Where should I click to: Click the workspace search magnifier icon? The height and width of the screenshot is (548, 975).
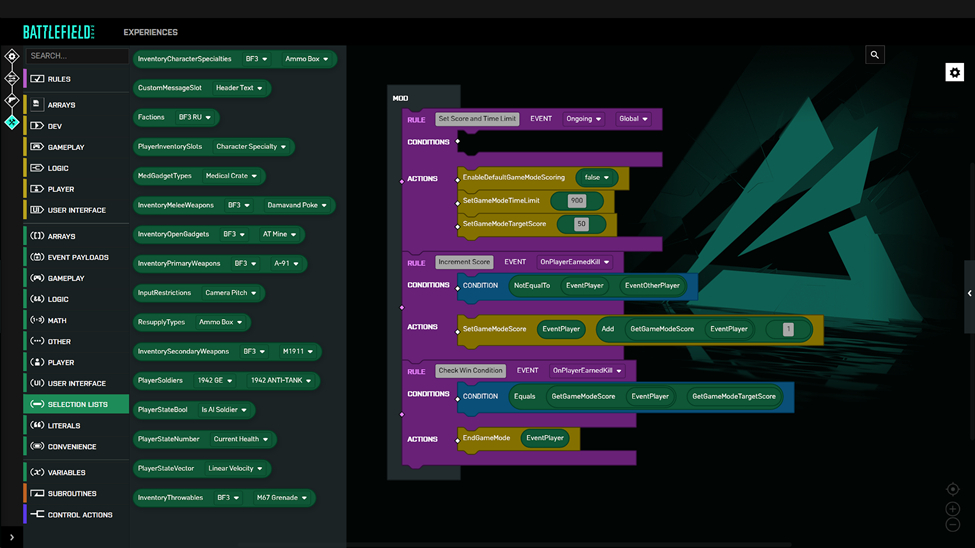tap(875, 55)
